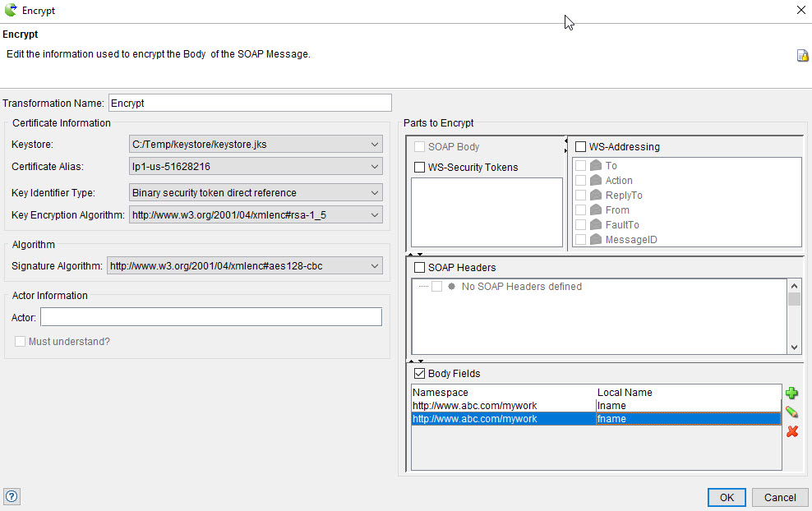The width and height of the screenshot is (812, 511).
Task: Click the Encrypt app icon in title bar
Action: [x=11, y=11]
